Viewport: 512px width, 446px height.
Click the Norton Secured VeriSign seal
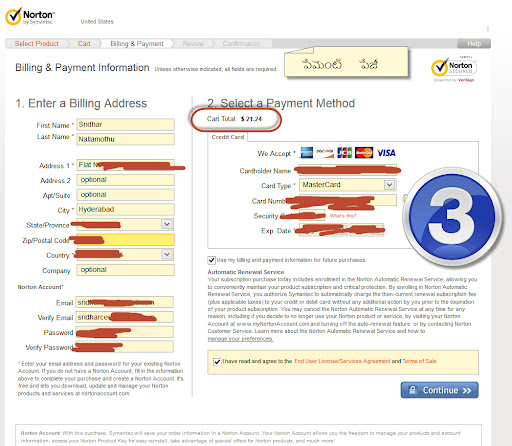[454, 69]
